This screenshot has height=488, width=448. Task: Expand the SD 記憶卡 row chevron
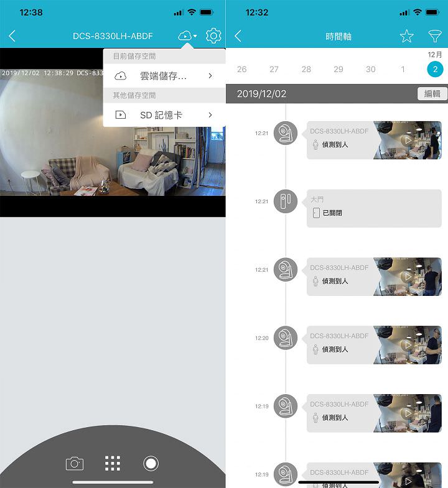click(x=210, y=115)
